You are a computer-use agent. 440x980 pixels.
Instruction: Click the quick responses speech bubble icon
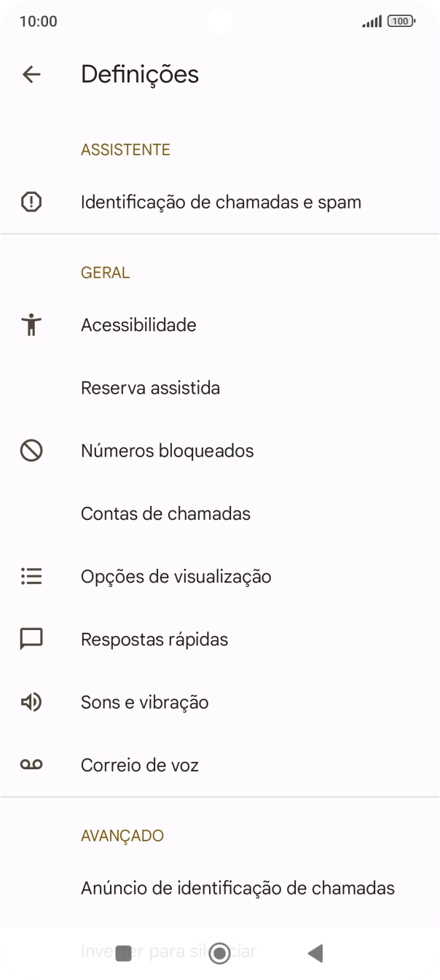point(31,639)
